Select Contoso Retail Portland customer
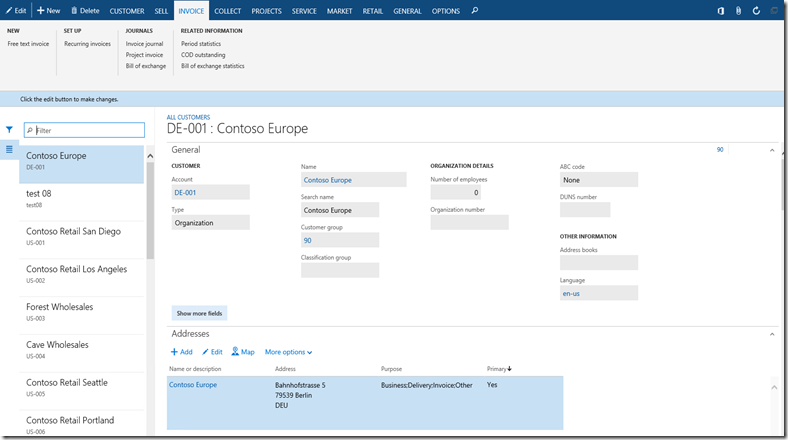This screenshot has height=440, width=788. coord(81,424)
